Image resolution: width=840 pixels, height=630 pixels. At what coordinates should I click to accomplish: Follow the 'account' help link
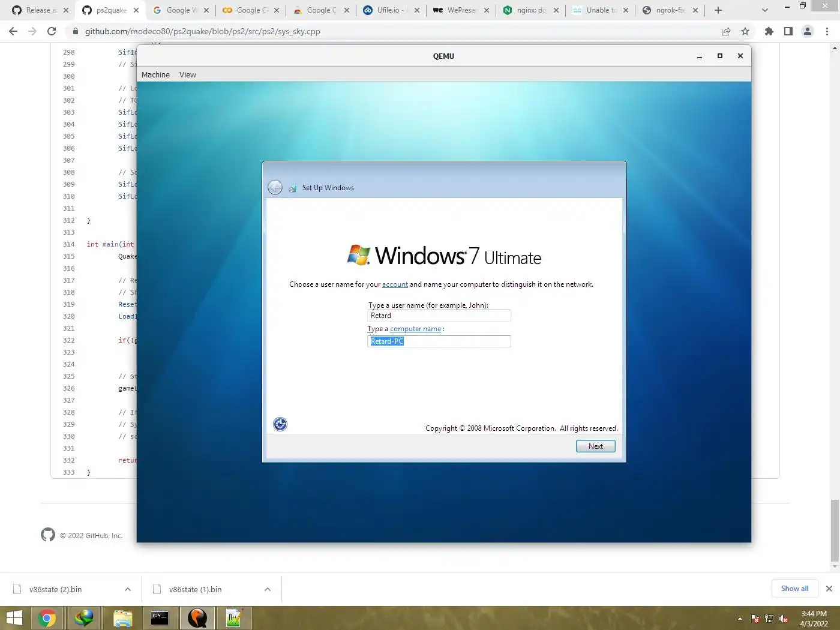(395, 284)
